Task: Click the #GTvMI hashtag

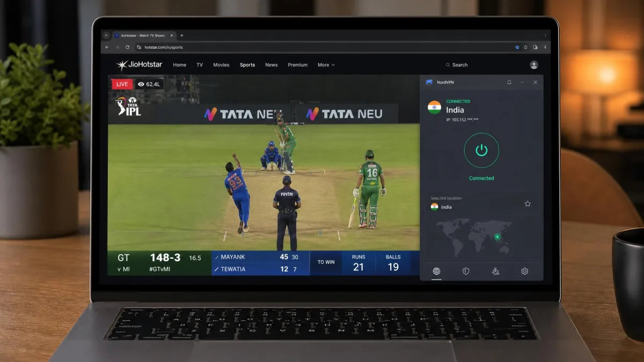Action: click(x=160, y=269)
